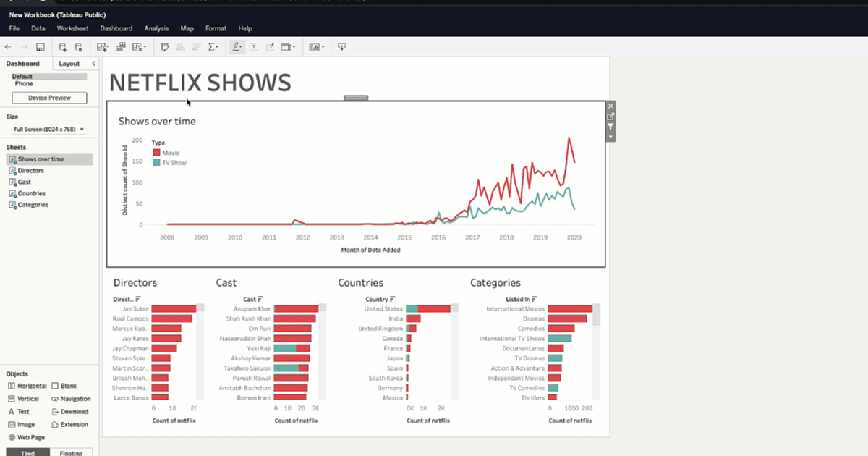Open the Help menu
This screenshot has width=868, height=456.
(x=245, y=28)
